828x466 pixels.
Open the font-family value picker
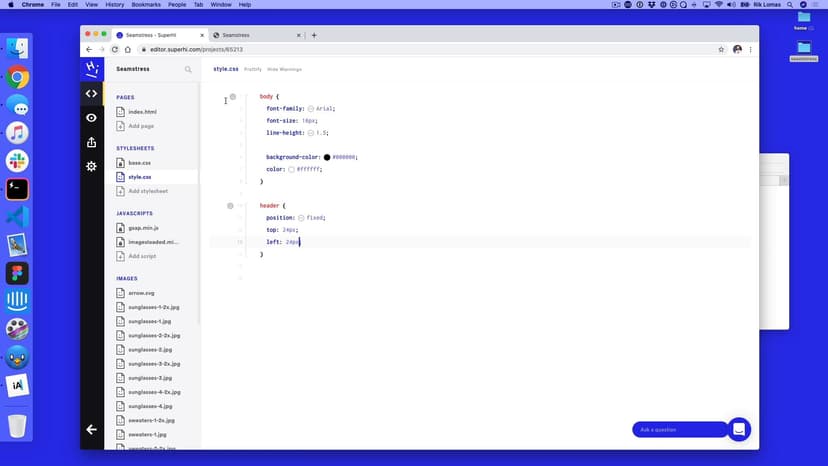(311, 109)
